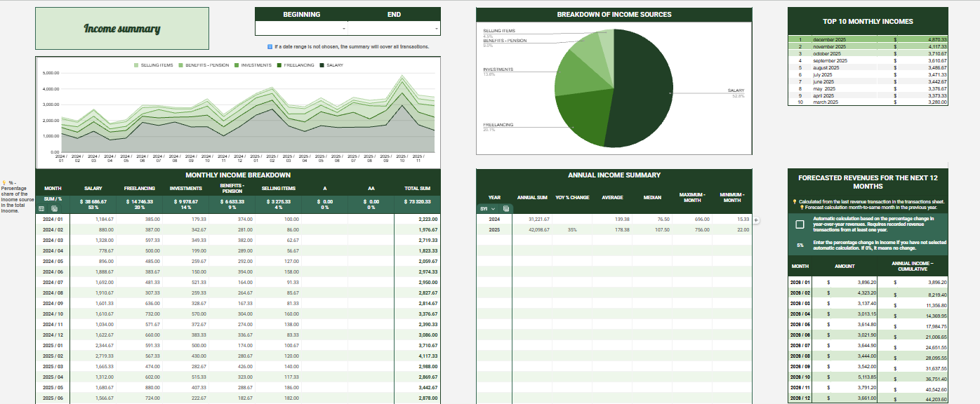Expand the dropdown chevron under YEAR header
The image size is (980, 404).
click(x=493, y=208)
